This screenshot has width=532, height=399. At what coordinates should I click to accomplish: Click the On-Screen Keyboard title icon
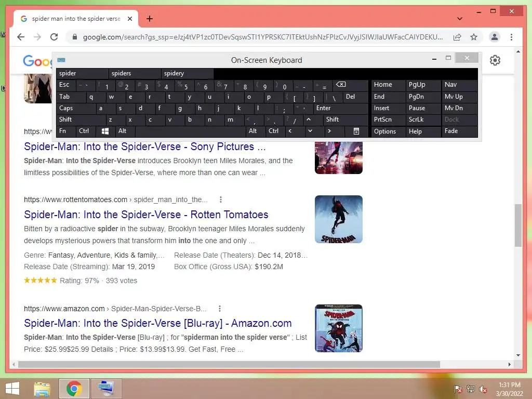pyautogui.click(x=61, y=60)
